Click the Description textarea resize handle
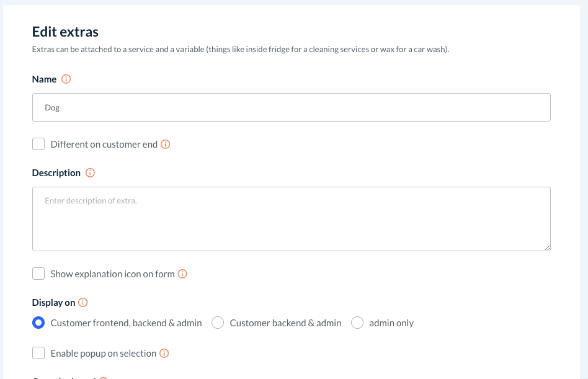588x379 pixels. [547, 247]
